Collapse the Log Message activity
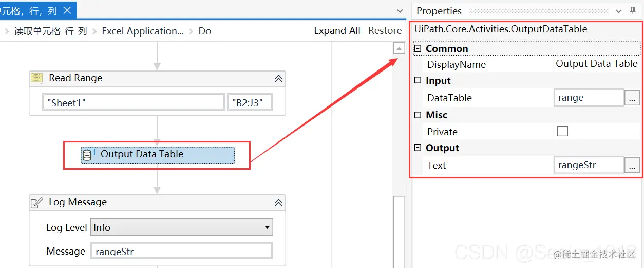The height and width of the screenshot is (268, 644). point(278,202)
